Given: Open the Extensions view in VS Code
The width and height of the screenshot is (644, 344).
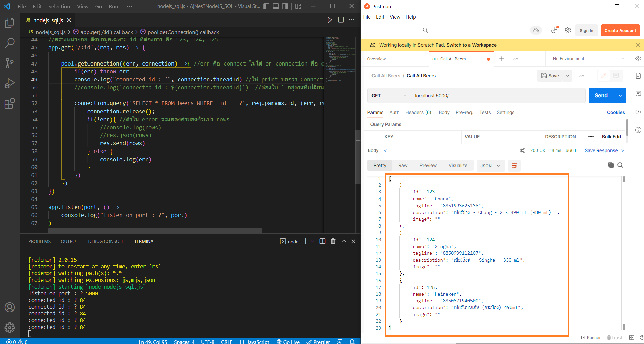Looking at the screenshot, I should pos(10,103).
